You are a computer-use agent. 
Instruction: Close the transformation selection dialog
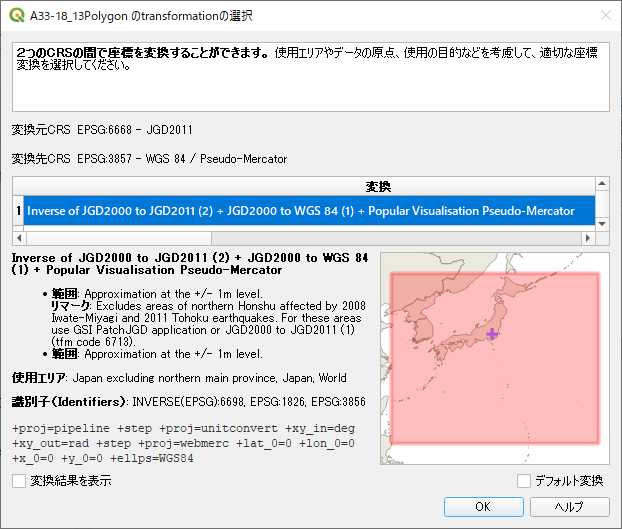point(606,15)
